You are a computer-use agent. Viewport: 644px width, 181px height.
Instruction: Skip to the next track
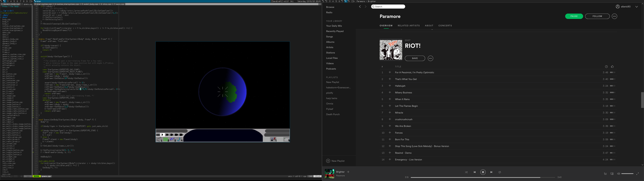[x=491, y=172]
